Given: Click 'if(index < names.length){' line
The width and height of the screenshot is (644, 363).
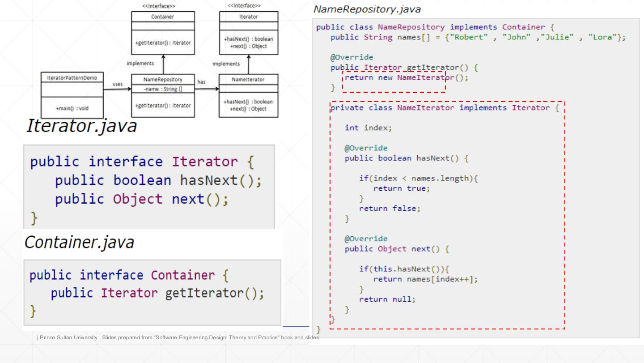Looking at the screenshot, I should click(x=419, y=178).
